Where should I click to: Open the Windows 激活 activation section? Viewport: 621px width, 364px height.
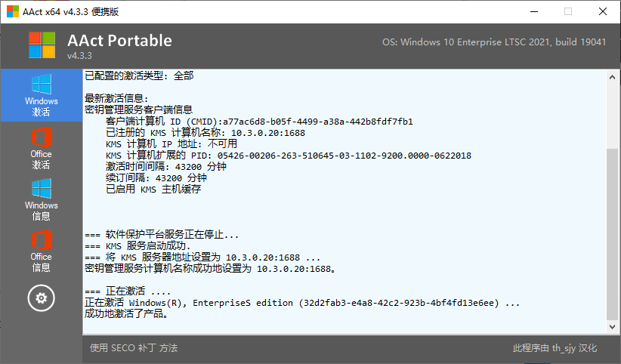(x=41, y=94)
